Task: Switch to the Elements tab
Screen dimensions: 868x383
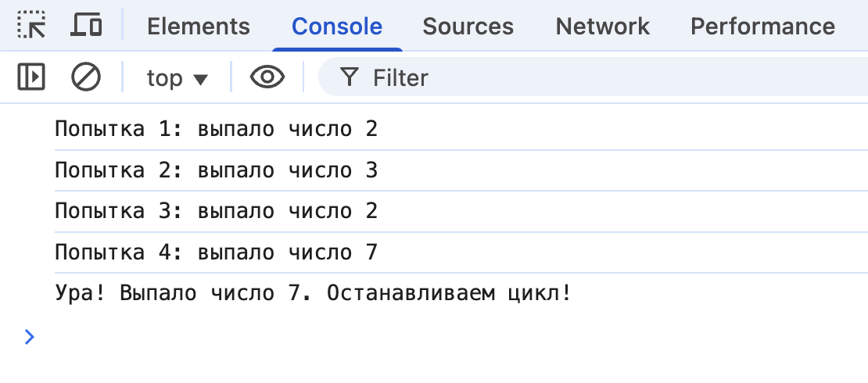Action: pyautogui.click(x=199, y=27)
